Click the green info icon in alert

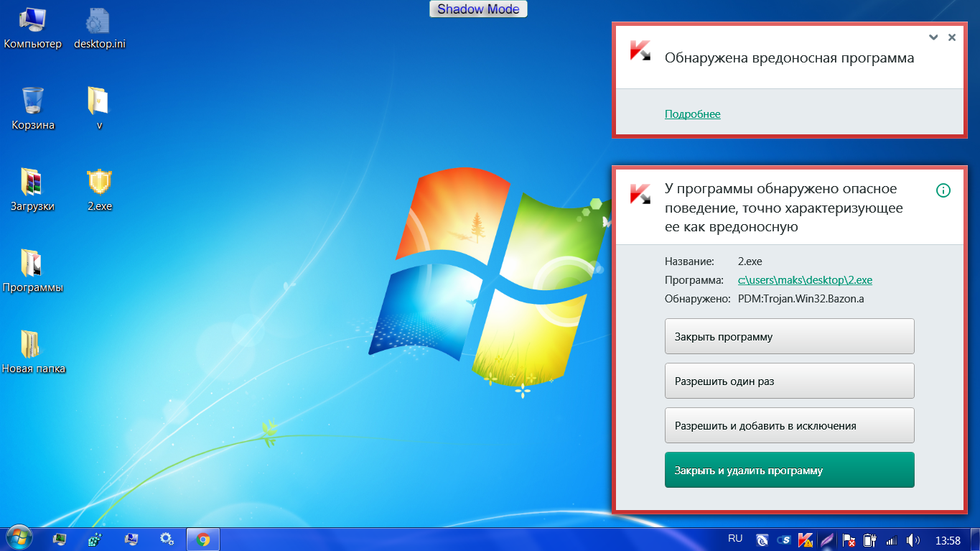[943, 190]
